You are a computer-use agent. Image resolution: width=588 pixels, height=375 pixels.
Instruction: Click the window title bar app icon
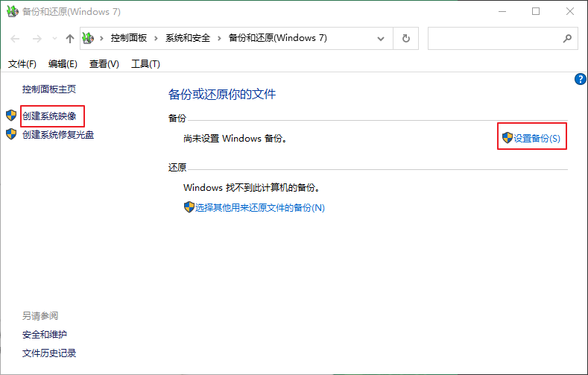click(13, 11)
